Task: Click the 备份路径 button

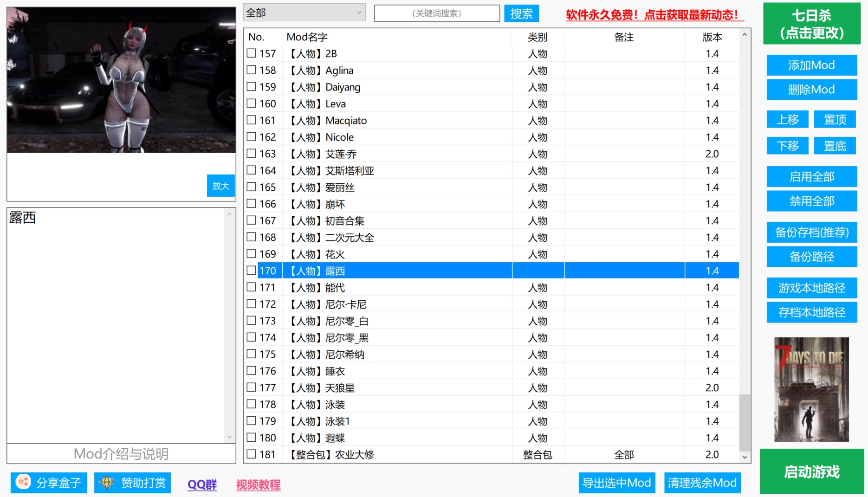Action: 812,257
